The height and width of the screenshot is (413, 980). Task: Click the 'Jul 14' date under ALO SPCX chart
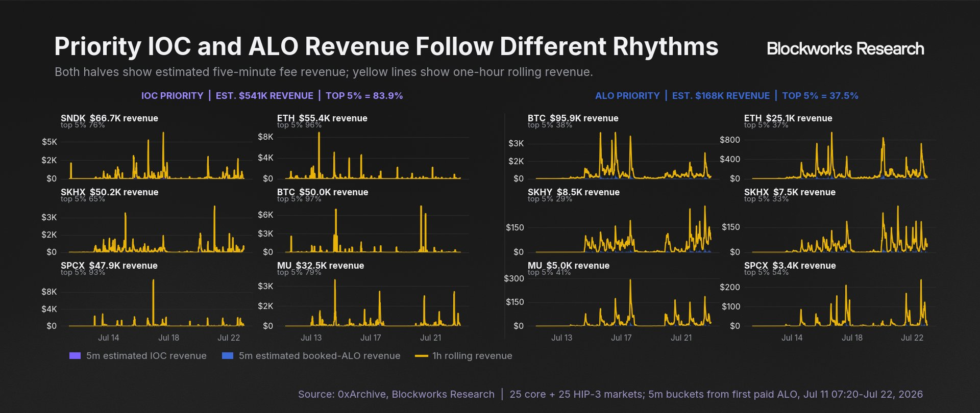792,338
